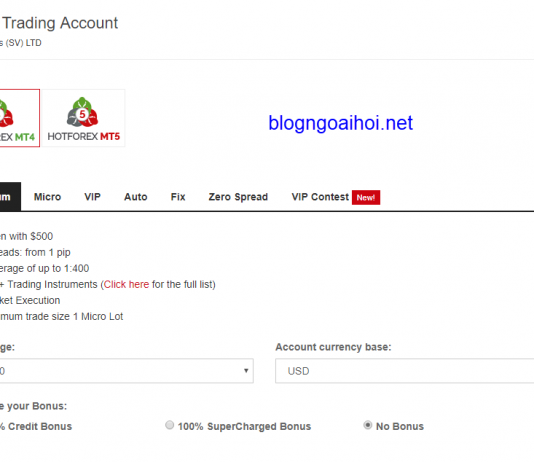This screenshot has width=534, height=462.
Task: Switch to the VIP account tab
Action: (92, 197)
